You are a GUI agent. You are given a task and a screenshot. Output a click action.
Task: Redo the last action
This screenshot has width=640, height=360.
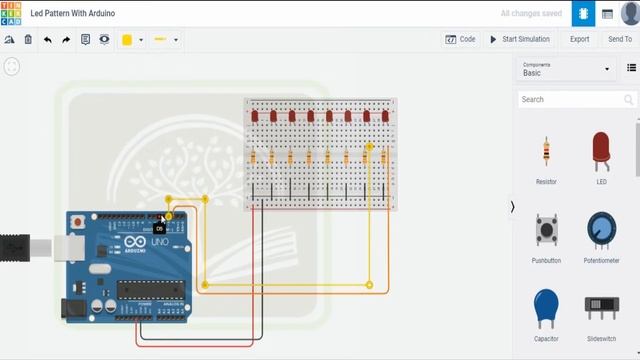click(x=66, y=40)
